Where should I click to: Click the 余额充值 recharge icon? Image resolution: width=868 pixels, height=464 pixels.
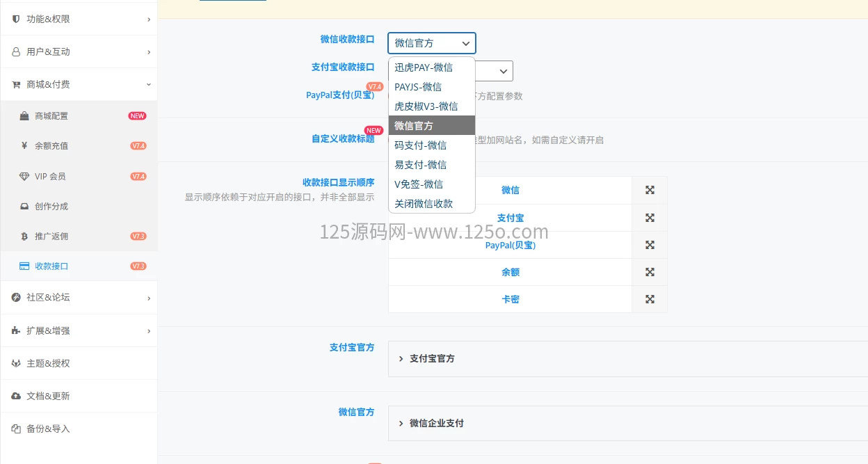(x=23, y=146)
